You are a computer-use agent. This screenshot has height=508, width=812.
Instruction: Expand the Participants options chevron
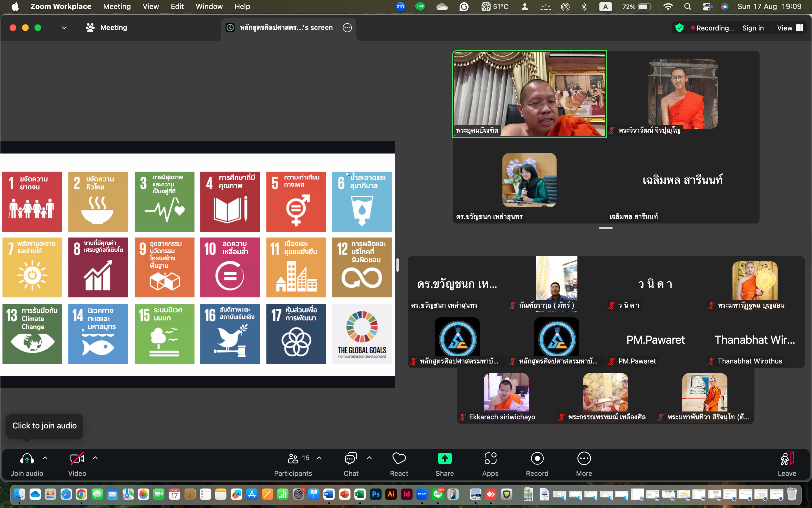(319, 458)
